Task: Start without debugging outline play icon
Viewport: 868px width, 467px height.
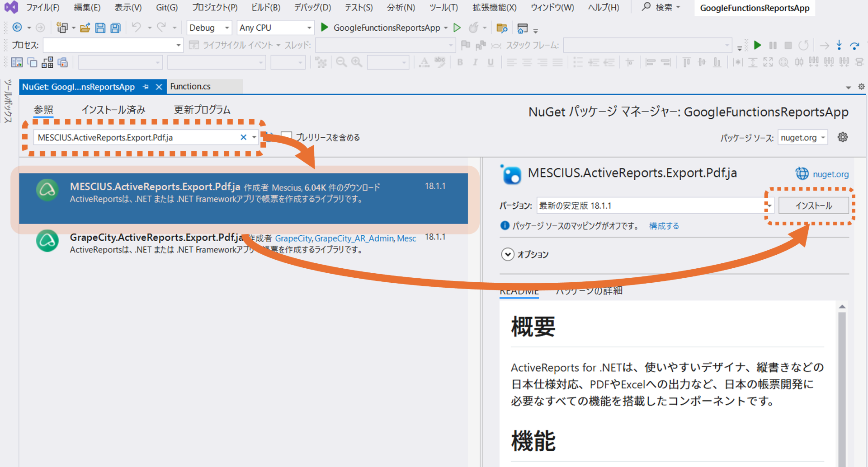Action: [457, 28]
